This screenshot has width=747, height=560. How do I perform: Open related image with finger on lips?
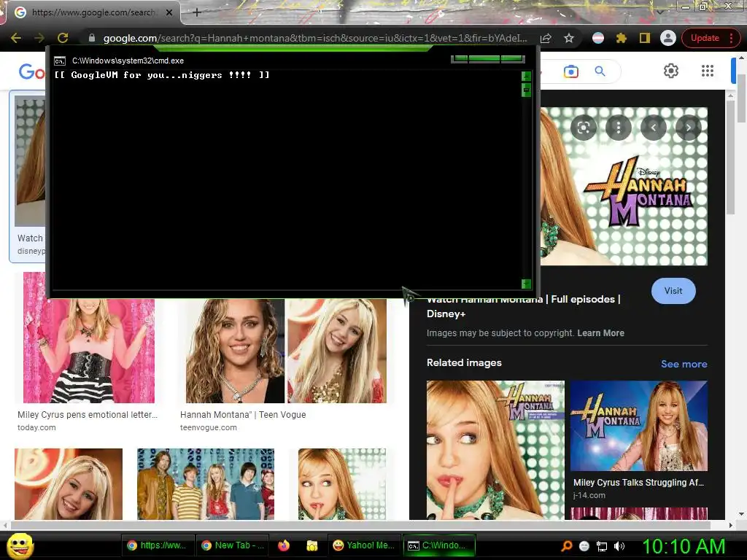[495, 449]
